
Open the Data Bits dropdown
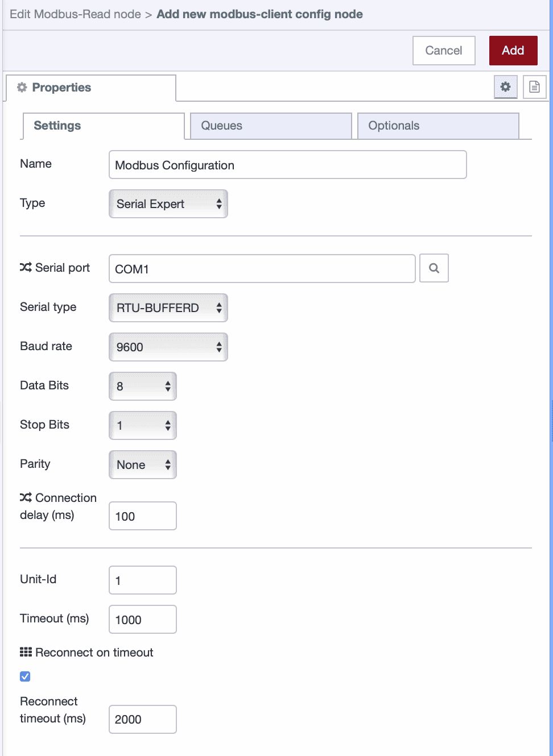pyautogui.click(x=142, y=386)
